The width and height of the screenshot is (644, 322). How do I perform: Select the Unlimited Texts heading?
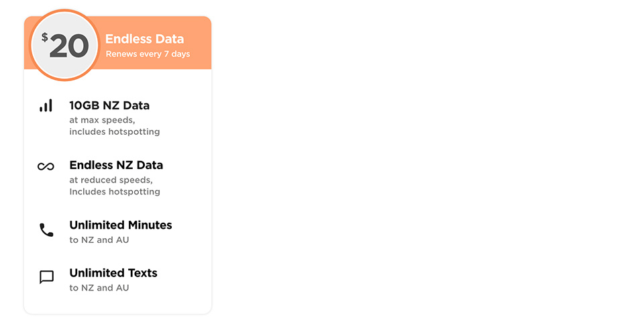point(113,273)
